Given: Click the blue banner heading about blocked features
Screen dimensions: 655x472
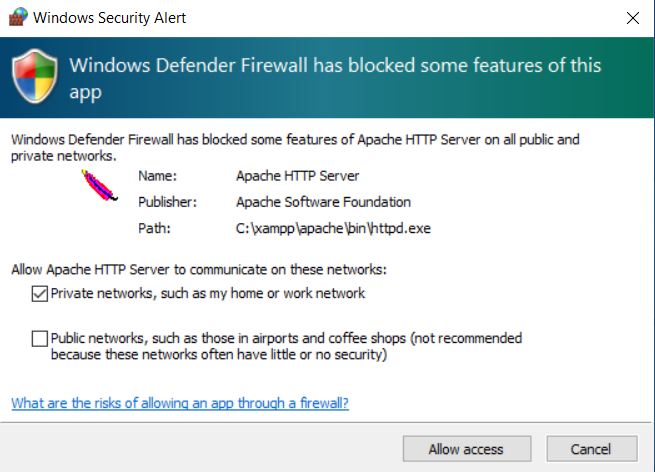Looking at the screenshot, I should (x=335, y=79).
